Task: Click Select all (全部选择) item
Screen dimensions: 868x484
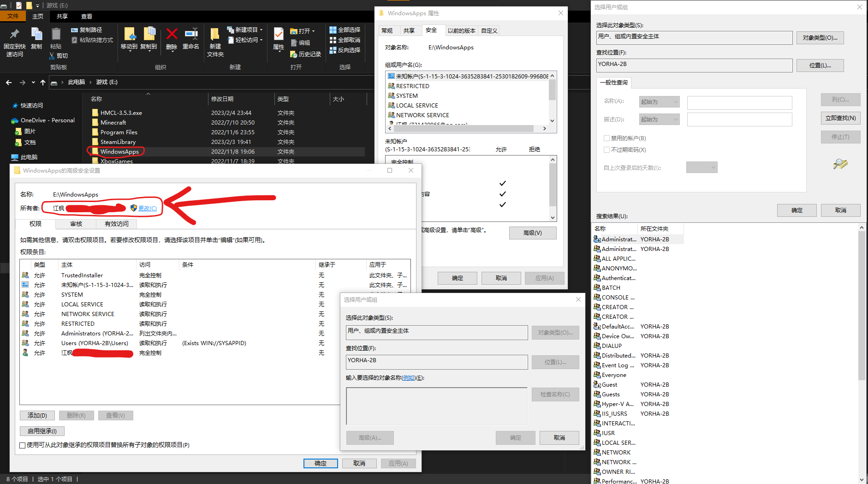Action: (345, 30)
